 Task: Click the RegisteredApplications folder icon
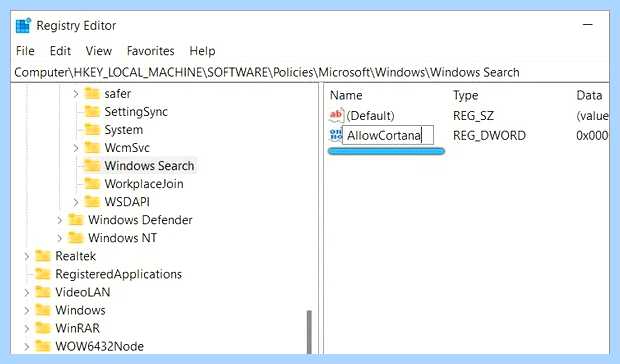[43, 274]
